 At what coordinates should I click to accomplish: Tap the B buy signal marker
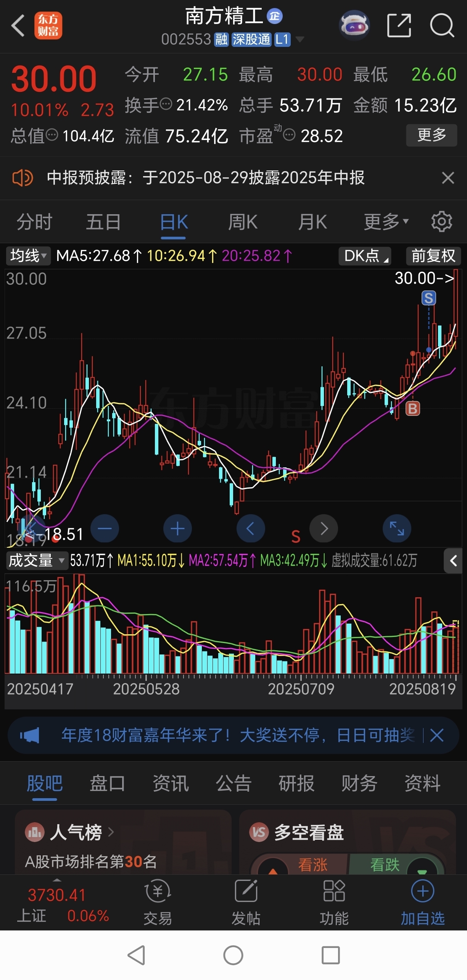(x=412, y=409)
